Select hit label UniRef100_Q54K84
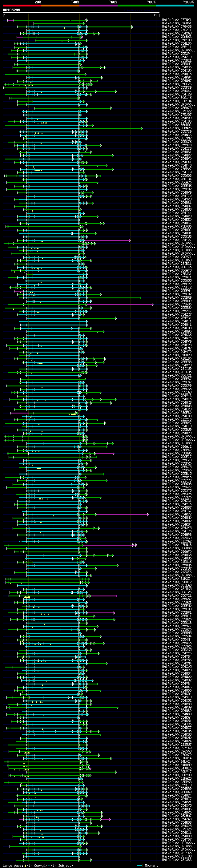Screen dimensions: 197x868 click(177, 524)
